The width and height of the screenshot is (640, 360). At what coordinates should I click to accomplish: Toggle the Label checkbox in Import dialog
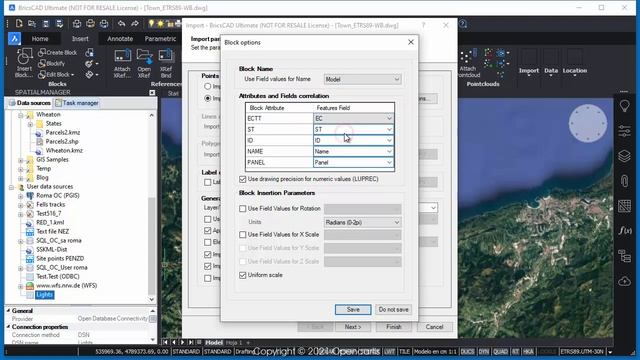click(208, 182)
